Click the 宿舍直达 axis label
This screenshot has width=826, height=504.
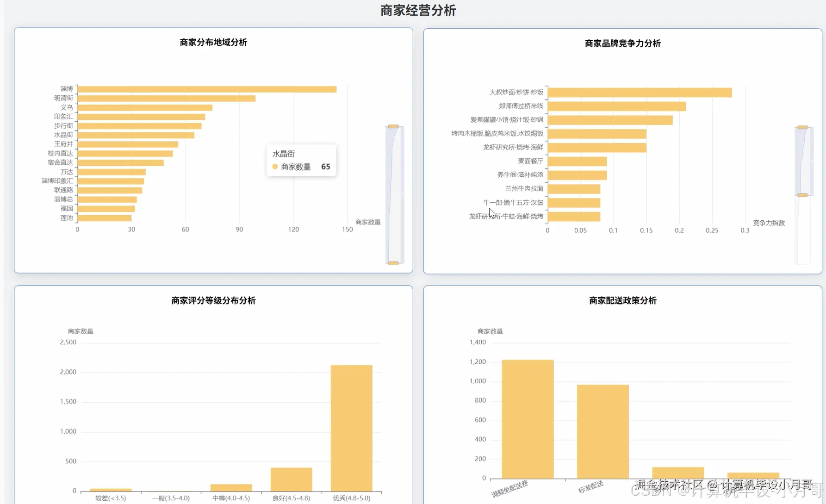click(60, 162)
